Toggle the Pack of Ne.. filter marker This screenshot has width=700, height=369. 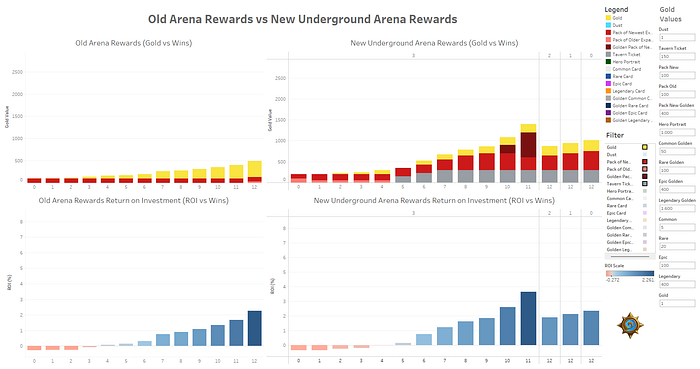645,162
